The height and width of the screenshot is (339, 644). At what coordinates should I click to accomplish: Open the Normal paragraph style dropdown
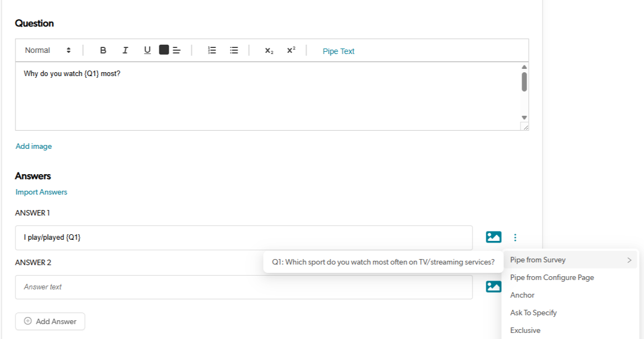click(46, 50)
